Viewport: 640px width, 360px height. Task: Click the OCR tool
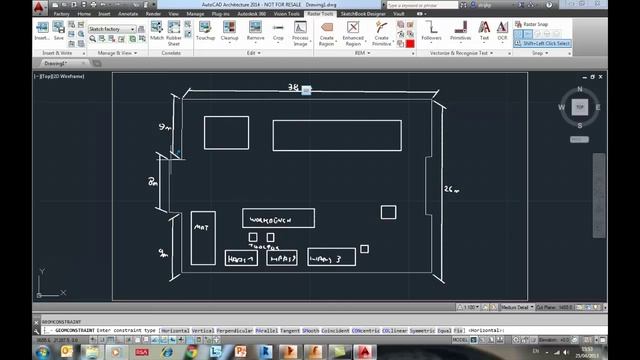[x=502, y=31]
